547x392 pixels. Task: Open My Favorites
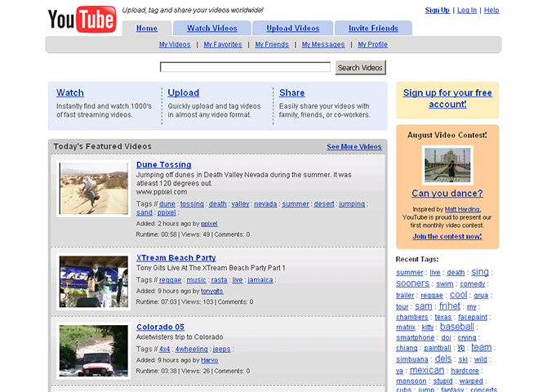click(223, 45)
